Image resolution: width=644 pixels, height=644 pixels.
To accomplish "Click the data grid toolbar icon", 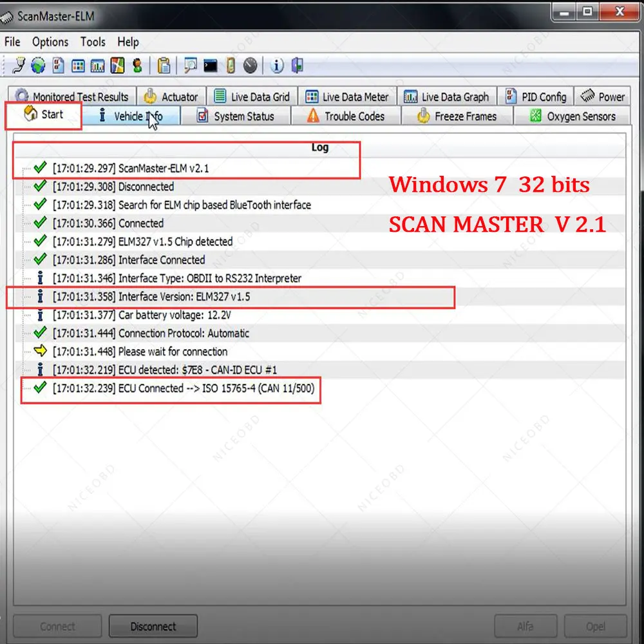I will (x=78, y=66).
